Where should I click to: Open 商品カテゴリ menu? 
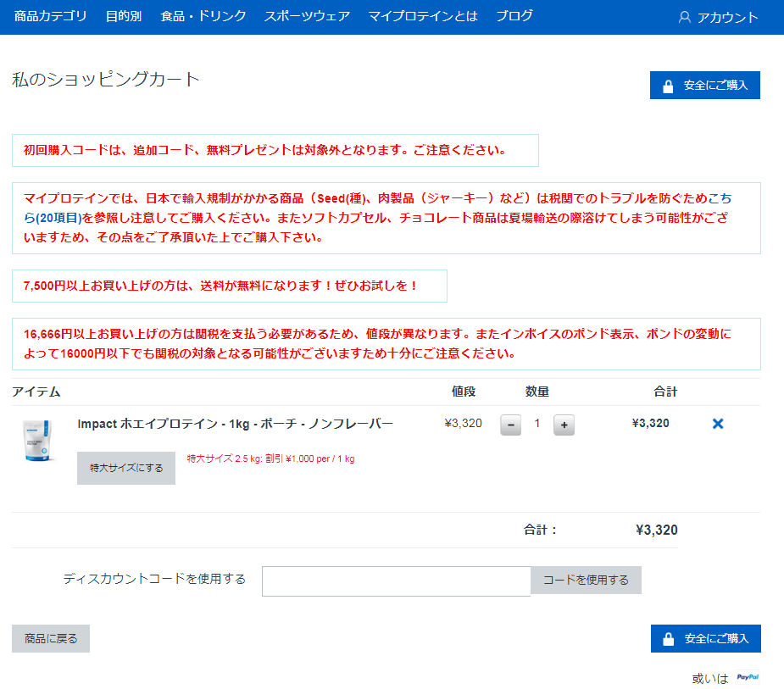pyautogui.click(x=51, y=16)
